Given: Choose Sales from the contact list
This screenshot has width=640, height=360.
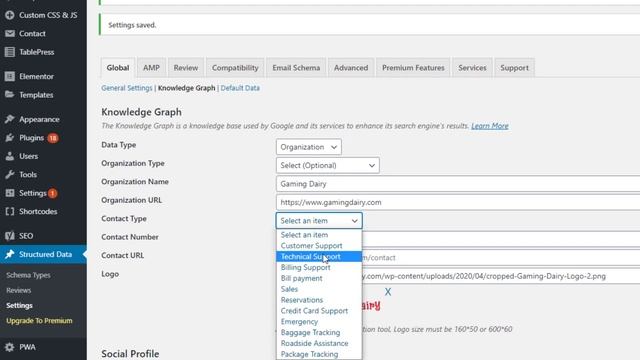Looking at the screenshot, I should coord(319,289).
